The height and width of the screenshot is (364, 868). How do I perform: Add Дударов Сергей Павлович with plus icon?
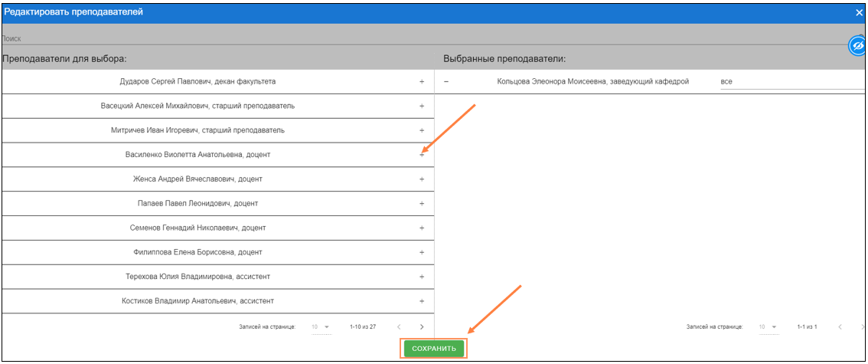(x=421, y=81)
